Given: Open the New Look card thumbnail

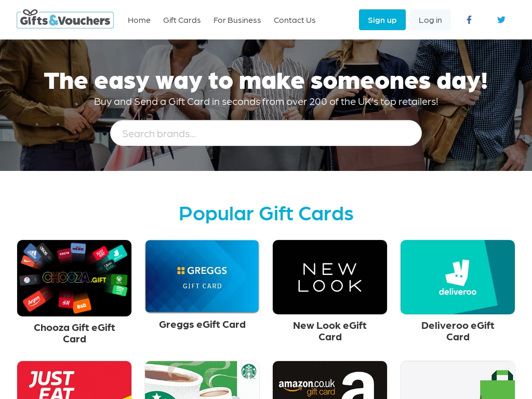Looking at the screenshot, I should 330,277.
